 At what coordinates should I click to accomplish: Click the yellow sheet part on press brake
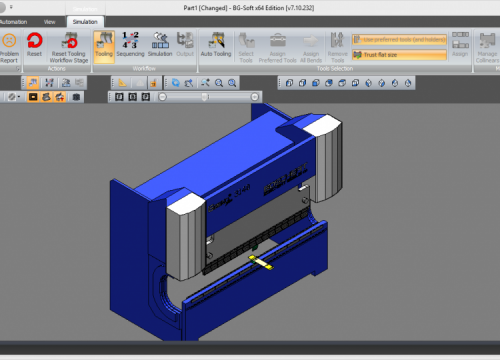[261, 262]
